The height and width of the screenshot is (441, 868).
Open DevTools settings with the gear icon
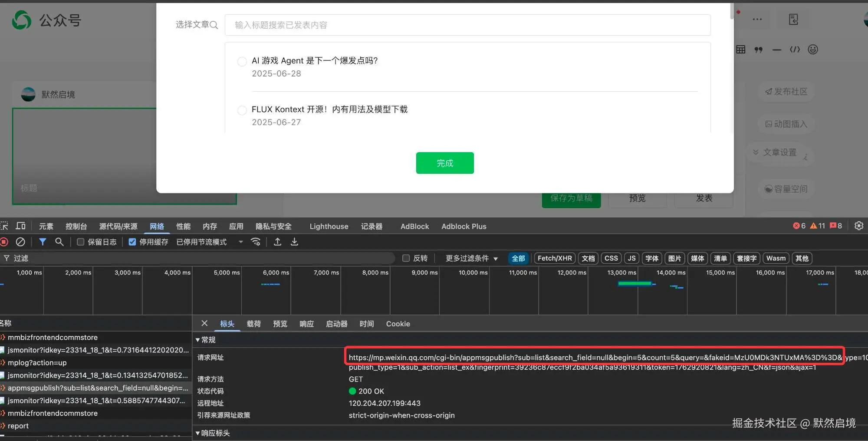[x=859, y=226]
